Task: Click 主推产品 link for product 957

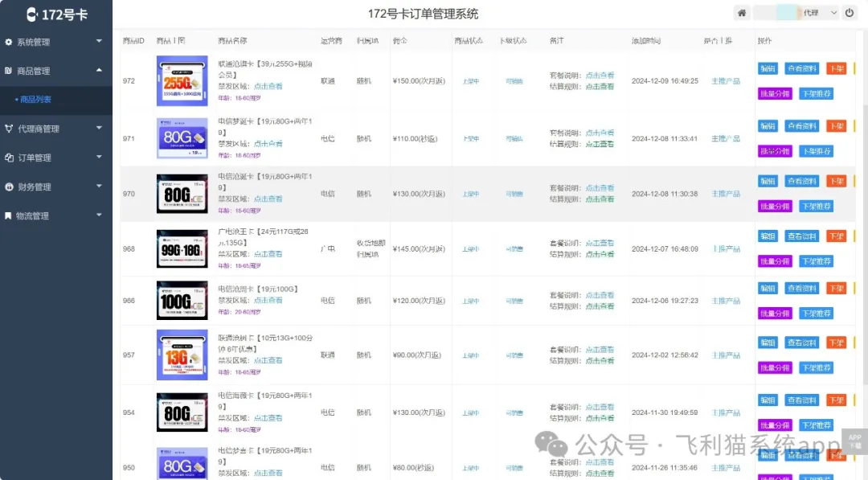Action: click(726, 355)
